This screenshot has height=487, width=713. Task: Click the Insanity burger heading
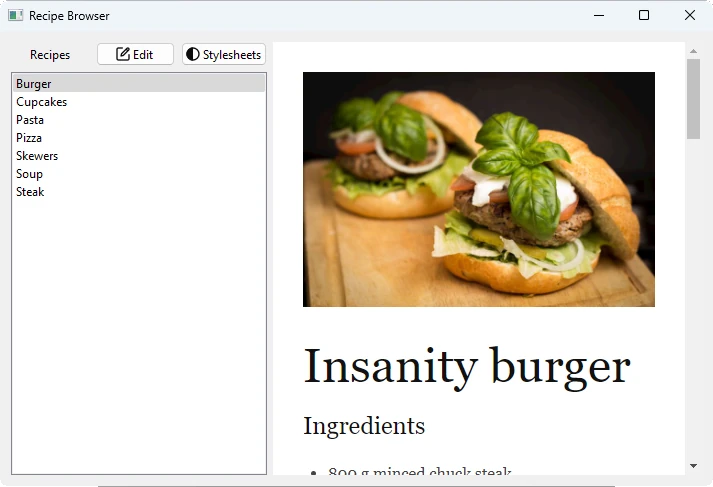pos(466,367)
